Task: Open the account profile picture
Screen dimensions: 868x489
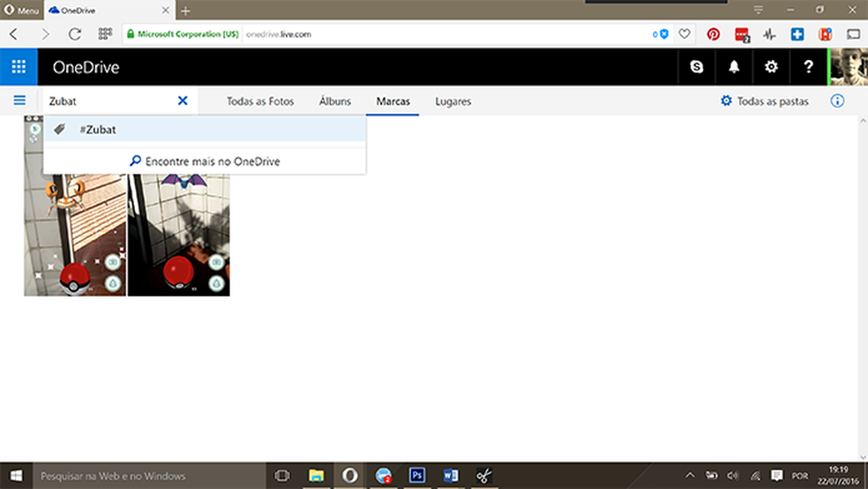Action: [x=848, y=67]
